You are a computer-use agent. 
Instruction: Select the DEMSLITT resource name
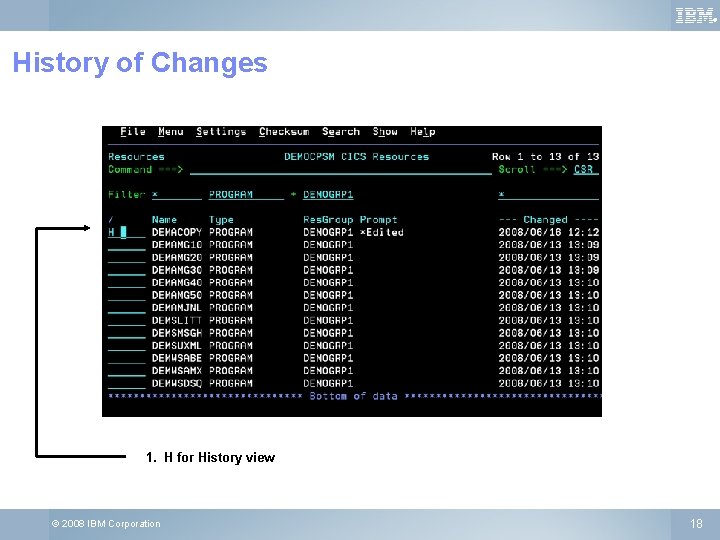177,321
